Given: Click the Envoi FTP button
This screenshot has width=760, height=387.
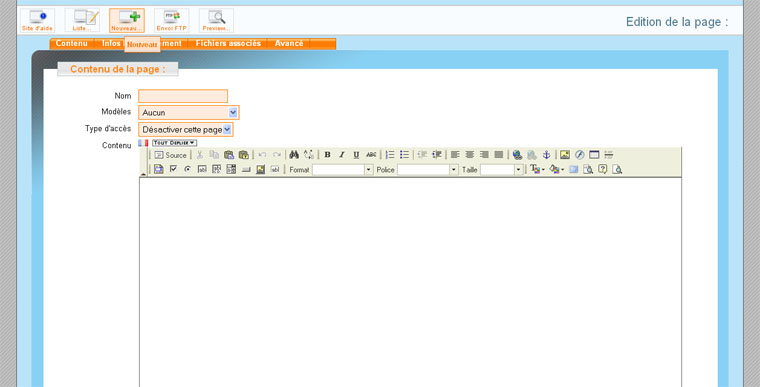Looking at the screenshot, I should click(172, 21).
